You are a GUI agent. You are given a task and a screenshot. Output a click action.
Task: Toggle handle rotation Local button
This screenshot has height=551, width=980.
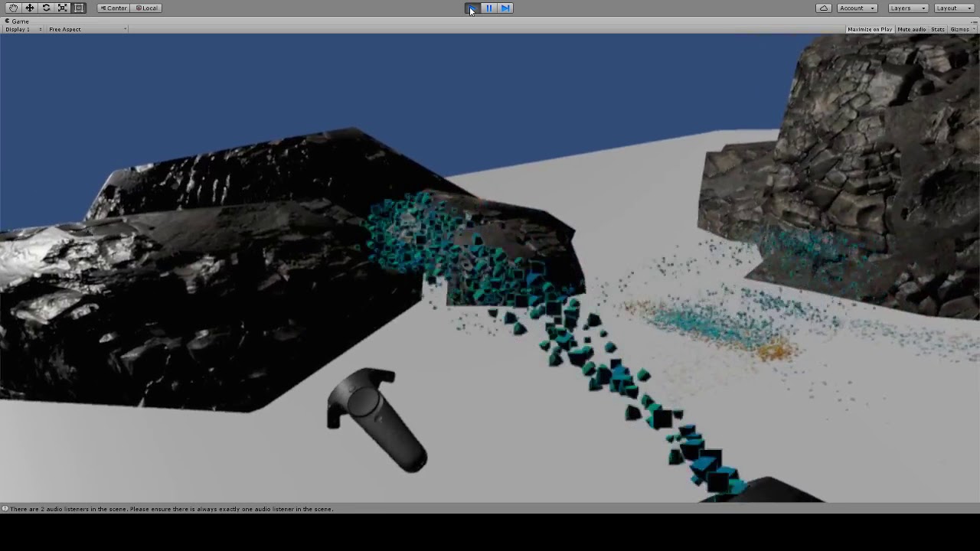click(x=146, y=8)
